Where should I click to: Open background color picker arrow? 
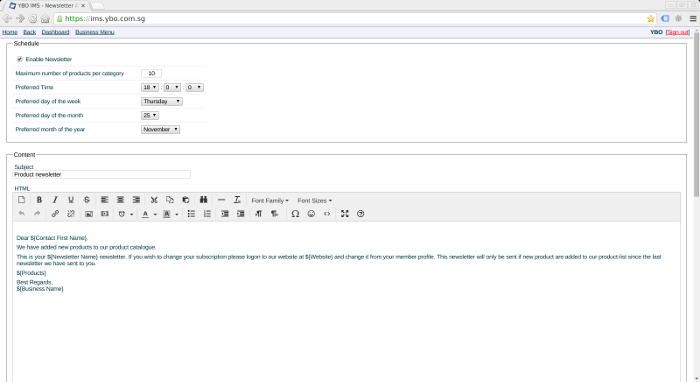pyautogui.click(x=177, y=214)
